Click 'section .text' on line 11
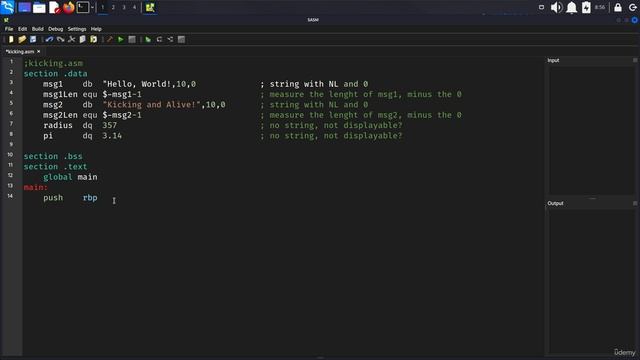 (56, 167)
